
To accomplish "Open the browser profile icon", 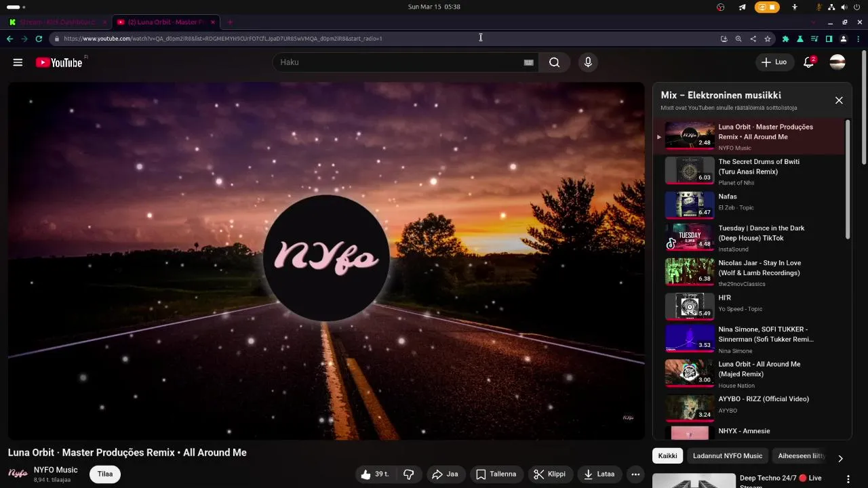I will tap(844, 39).
